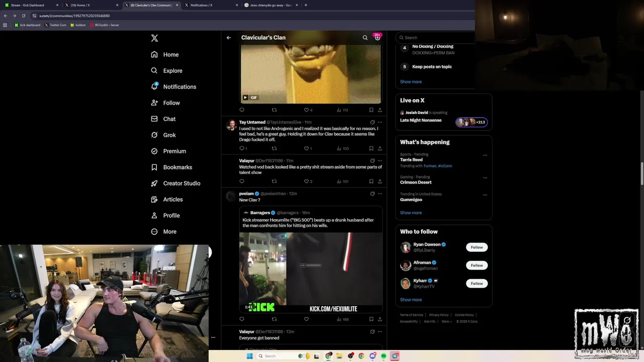Open the Barragers quoted post username
Screen dimensions: 644x362
click(260, 213)
